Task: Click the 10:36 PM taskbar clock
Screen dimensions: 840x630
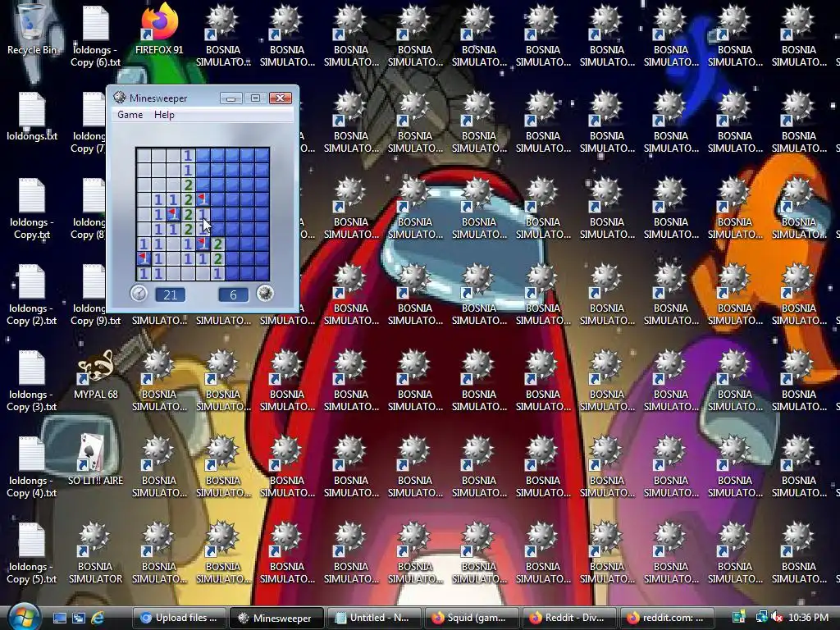Action: click(x=808, y=618)
